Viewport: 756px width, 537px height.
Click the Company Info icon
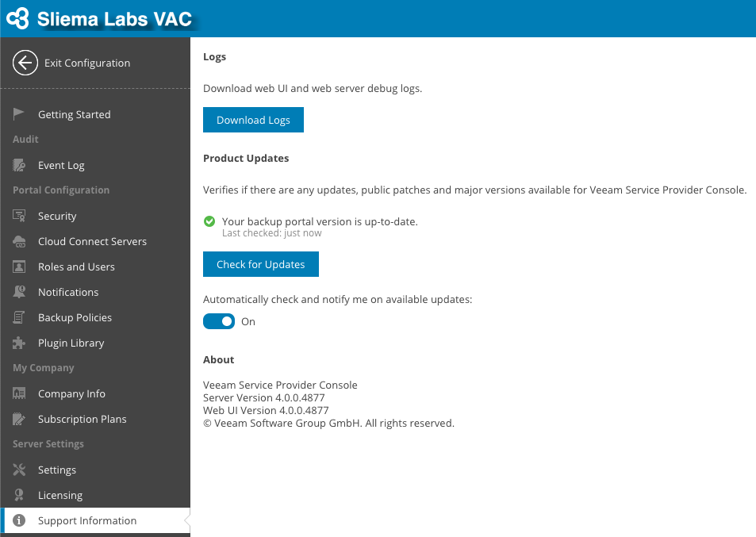(x=19, y=394)
